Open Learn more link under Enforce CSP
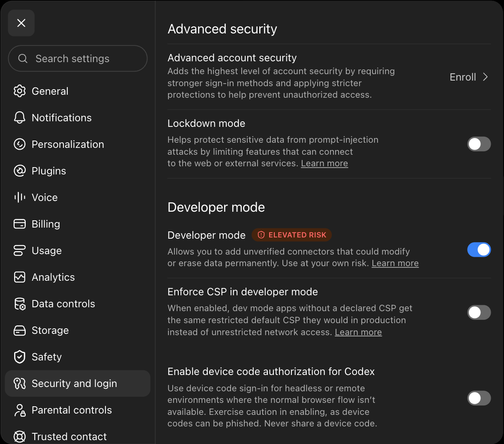Screen dimensions: 504x444 (358, 332)
